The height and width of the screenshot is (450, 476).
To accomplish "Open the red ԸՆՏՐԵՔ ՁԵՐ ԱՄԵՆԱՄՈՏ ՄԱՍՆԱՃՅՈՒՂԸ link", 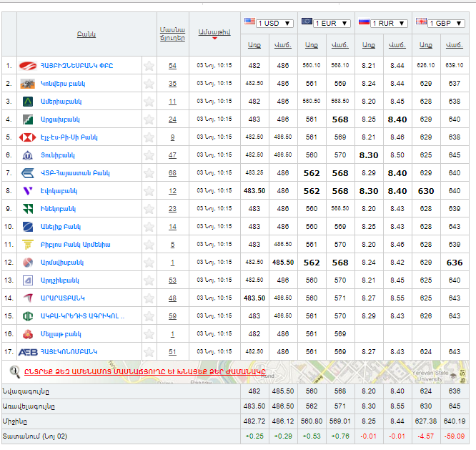I will [145, 372].
